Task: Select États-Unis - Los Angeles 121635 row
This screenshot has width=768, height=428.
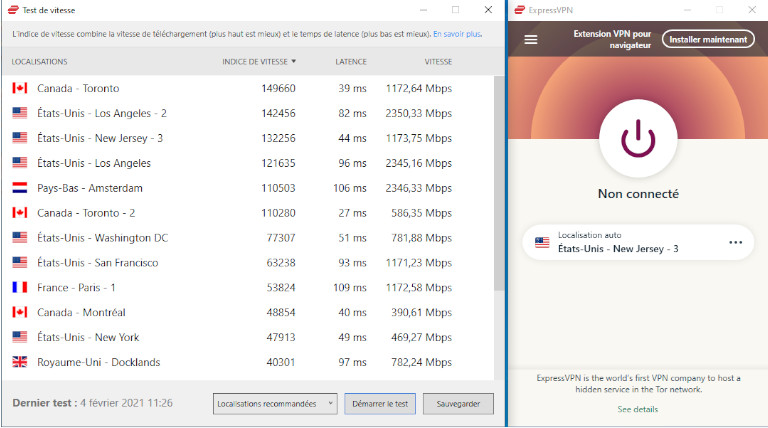Action: coord(247,163)
